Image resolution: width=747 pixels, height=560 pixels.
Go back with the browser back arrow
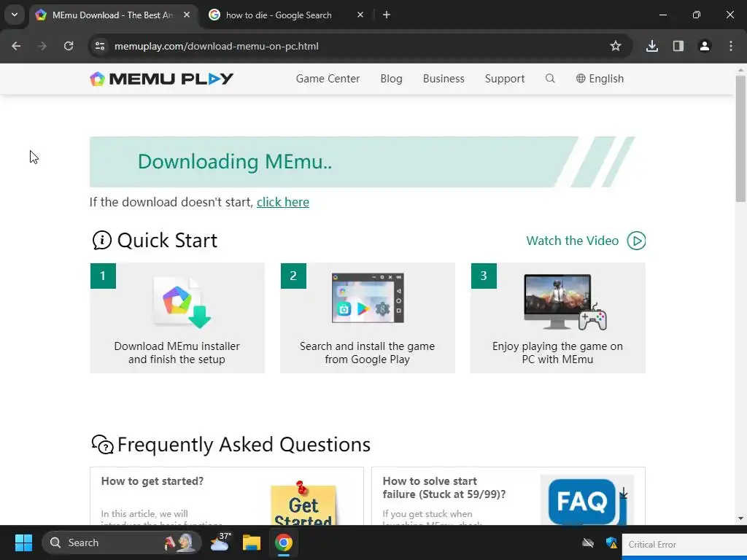(x=16, y=46)
